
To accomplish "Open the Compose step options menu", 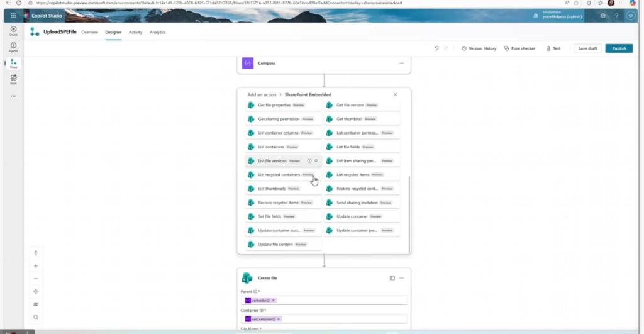I will [x=401, y=64].
